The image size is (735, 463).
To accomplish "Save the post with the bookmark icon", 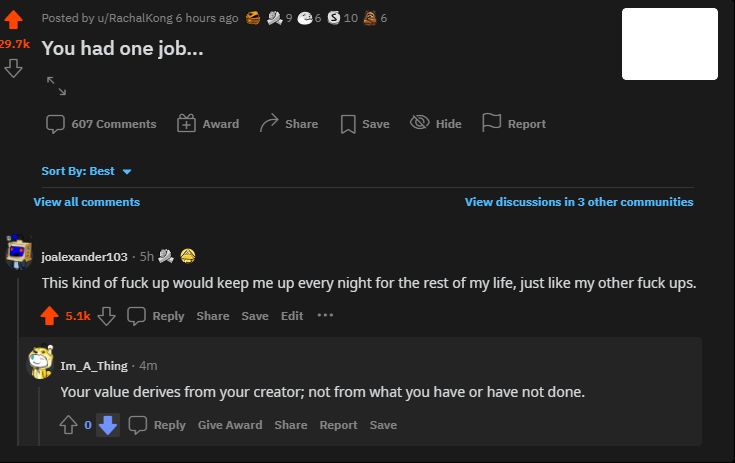I will pos(348,124).
